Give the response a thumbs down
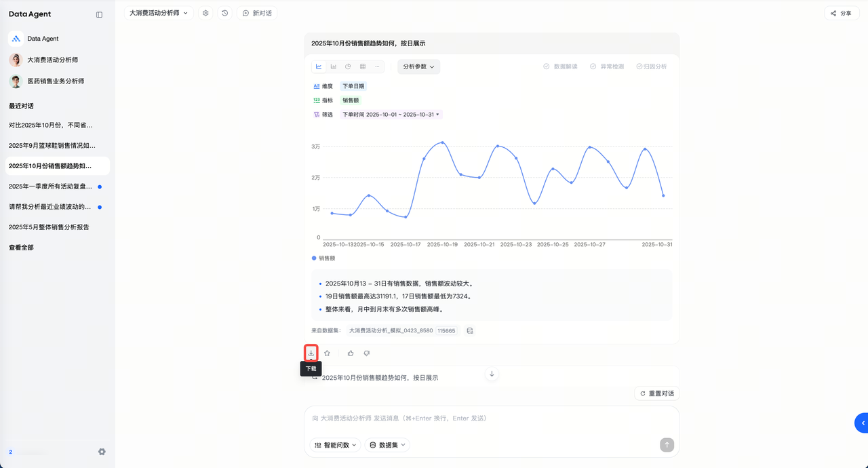 (x=367, y=353)
